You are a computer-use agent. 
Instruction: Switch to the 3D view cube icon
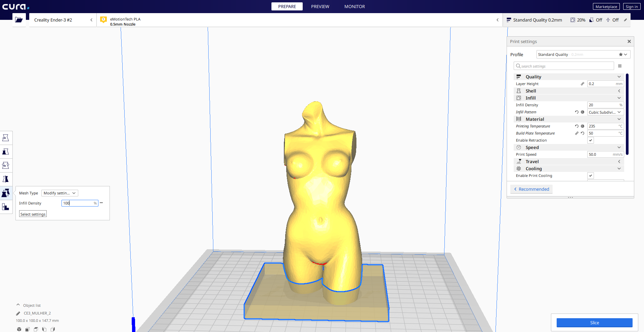19,329
